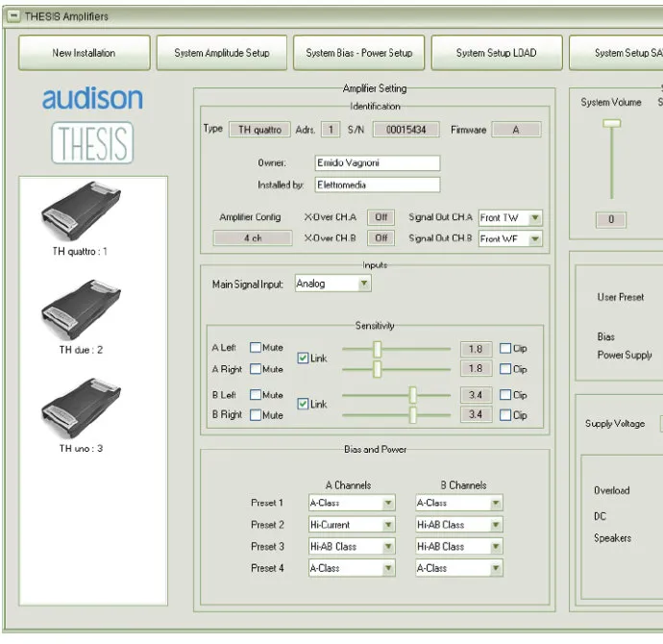This screenshot has width=663, height=644.
Task: Toggle Mute for B Right channel
Action: tap(256, 415)
